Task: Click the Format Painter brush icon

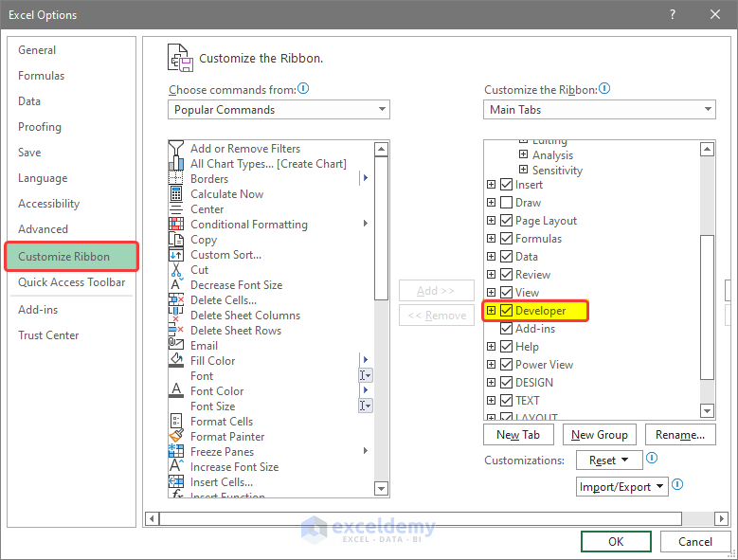Action: 176,436
